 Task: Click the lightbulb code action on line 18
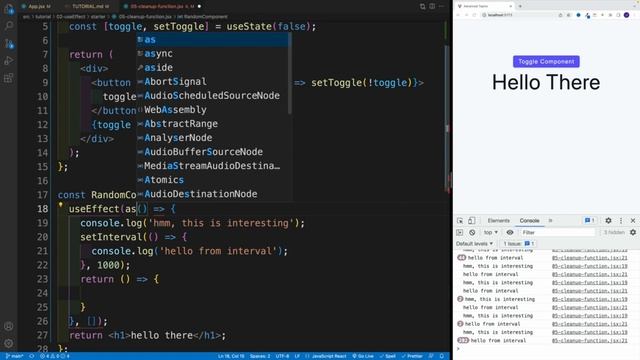point(60,205)
